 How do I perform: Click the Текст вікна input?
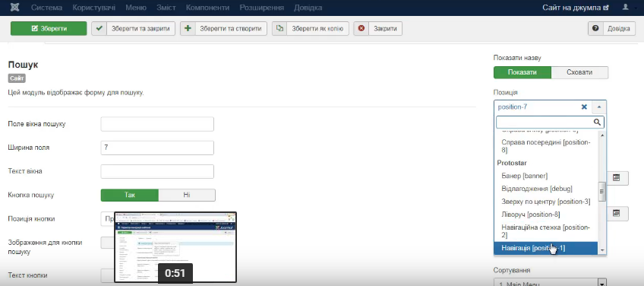(x=157, y=172)
